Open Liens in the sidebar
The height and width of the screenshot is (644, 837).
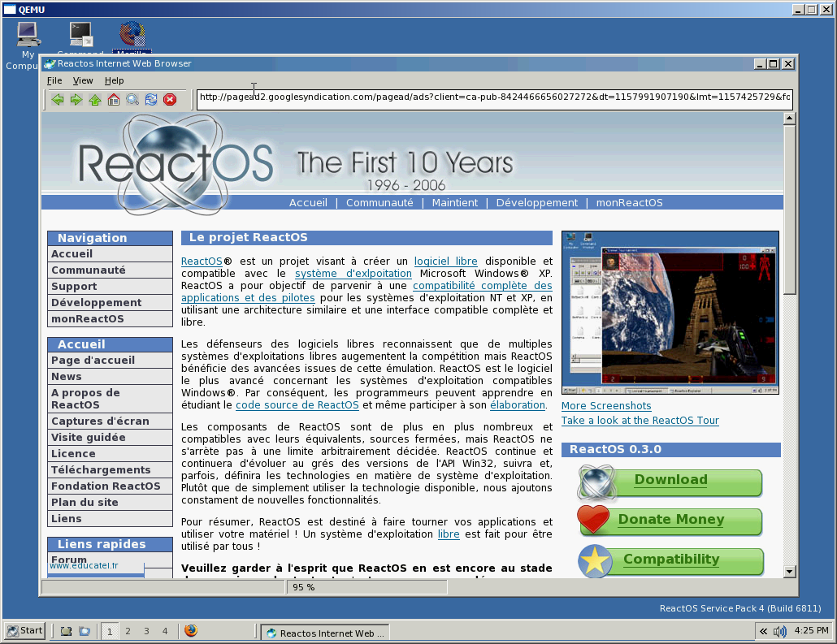[x=110, y=519]
